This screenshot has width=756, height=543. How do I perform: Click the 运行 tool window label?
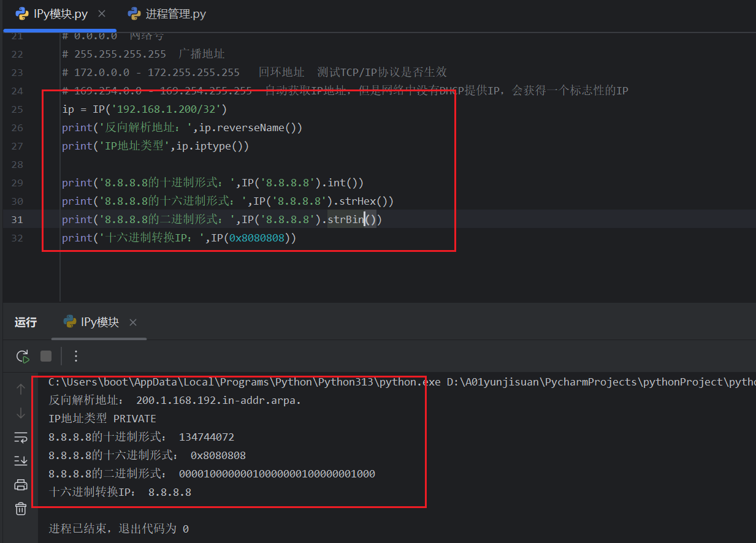pos(25,321)
